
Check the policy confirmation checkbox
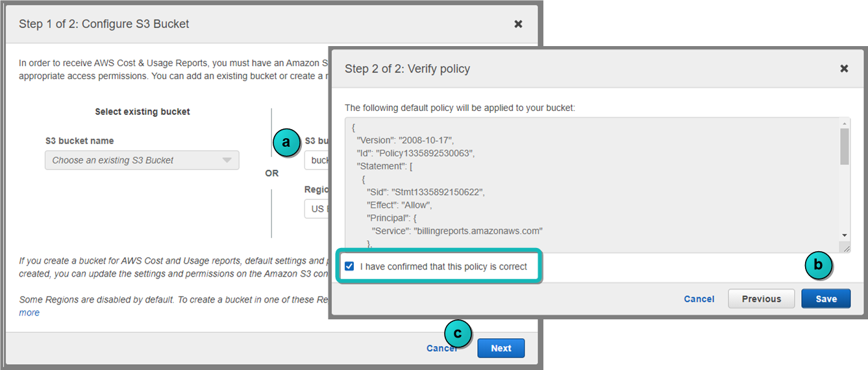coord(350,267)
